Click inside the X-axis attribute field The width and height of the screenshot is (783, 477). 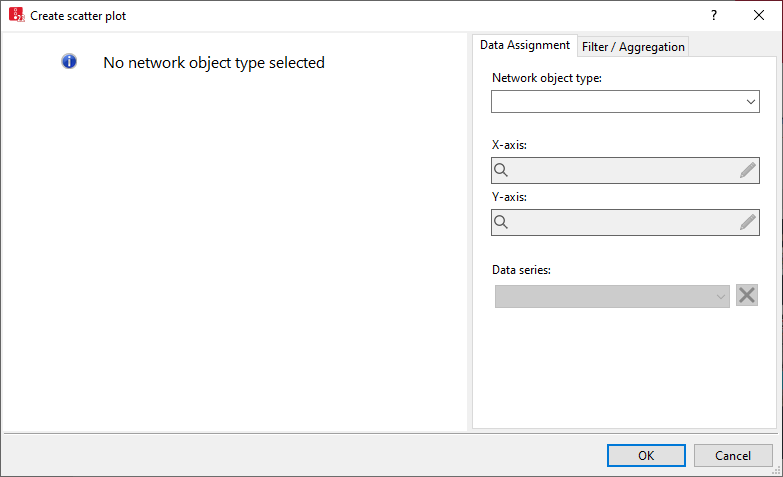624,170
